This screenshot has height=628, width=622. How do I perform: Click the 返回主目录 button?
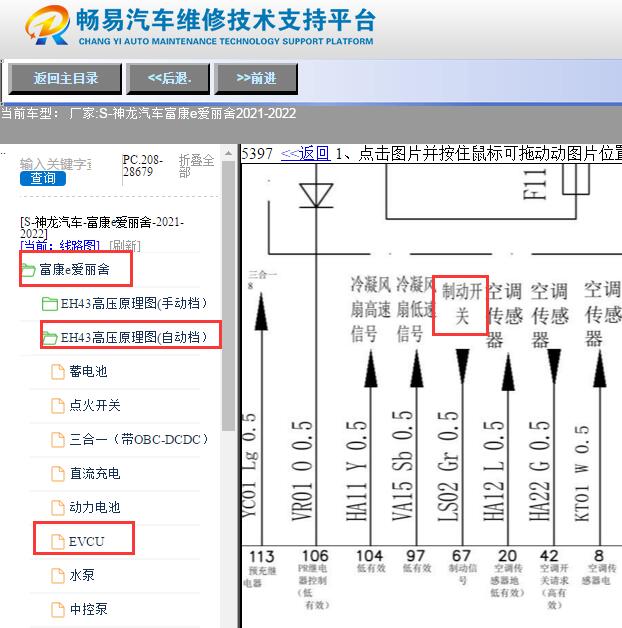[65, 78]
